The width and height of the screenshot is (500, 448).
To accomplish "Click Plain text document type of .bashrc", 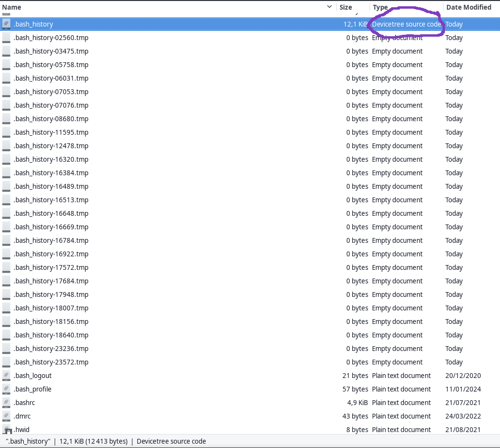I will [x=401, y=403].
